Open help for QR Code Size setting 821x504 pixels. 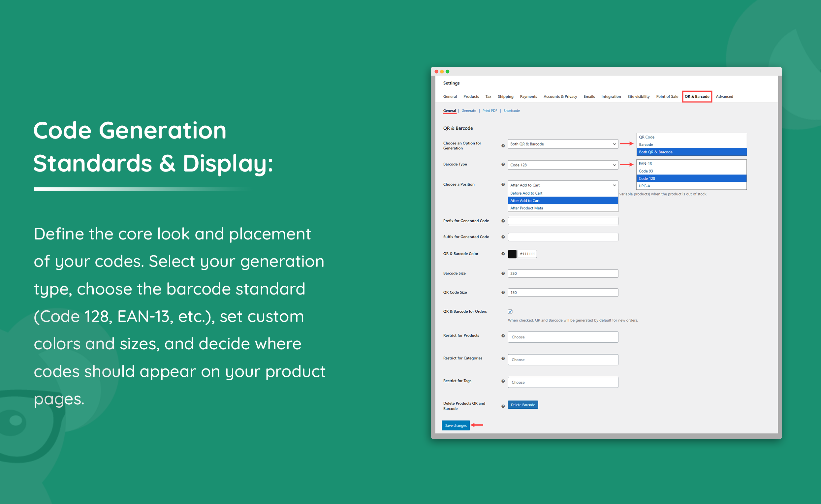point(503,292)
